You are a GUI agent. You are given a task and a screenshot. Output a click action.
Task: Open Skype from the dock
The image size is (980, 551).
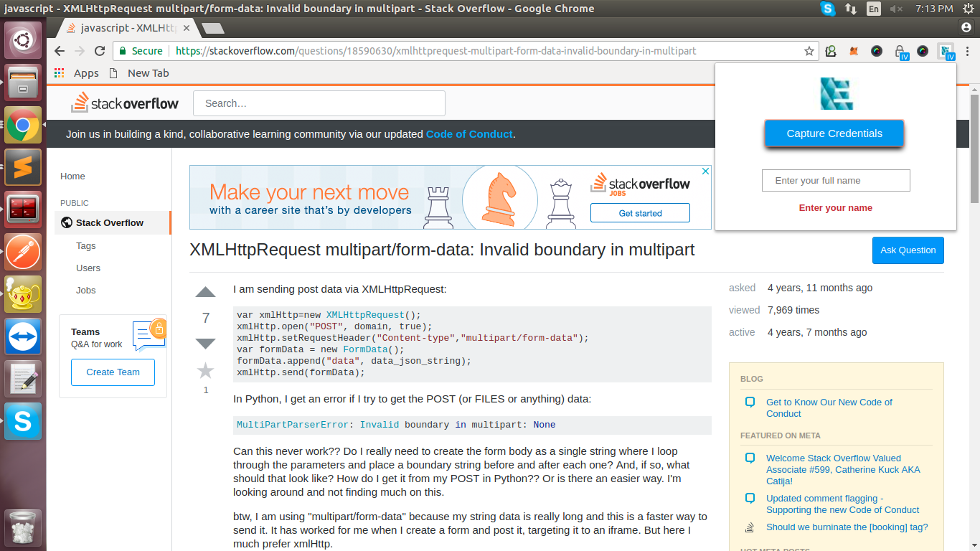click(23, 421)
